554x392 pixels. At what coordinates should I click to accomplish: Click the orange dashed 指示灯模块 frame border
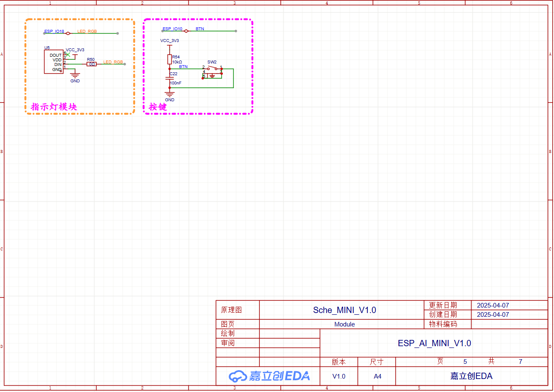click(x=80, y=19)
